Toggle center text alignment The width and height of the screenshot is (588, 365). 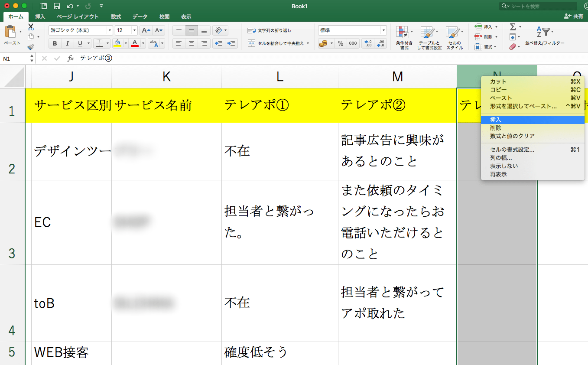tap(192, 43)
